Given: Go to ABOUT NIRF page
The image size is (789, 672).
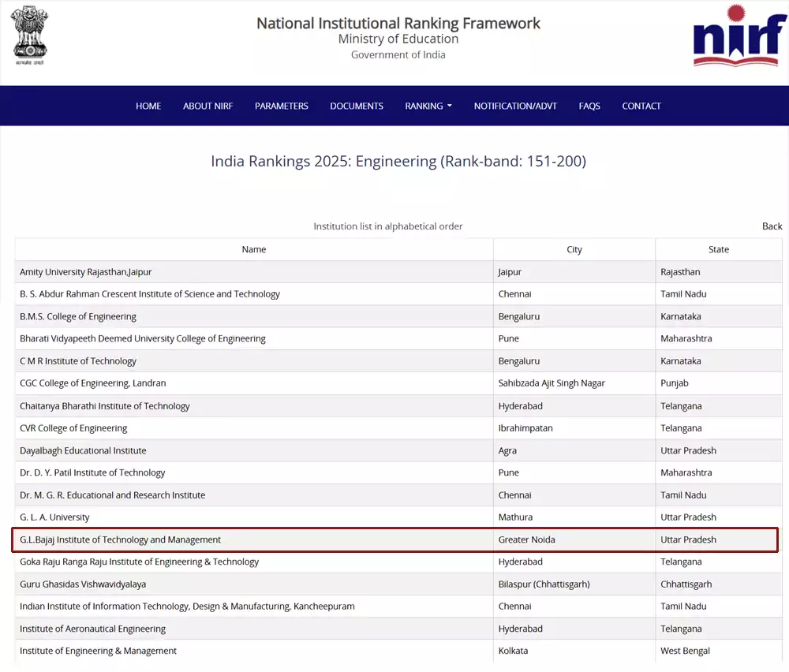Looking at the screenshot, I should pyautogui.click(x=208, y=106).
